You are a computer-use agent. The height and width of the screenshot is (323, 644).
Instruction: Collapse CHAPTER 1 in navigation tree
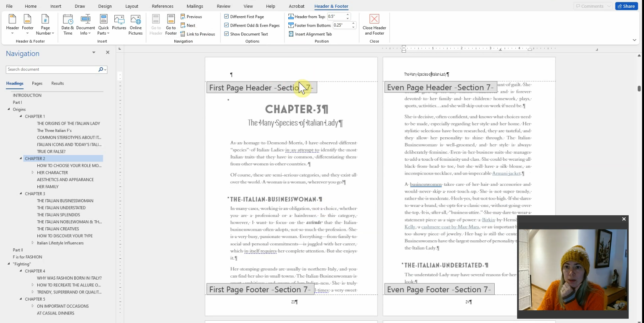(21, 116)
